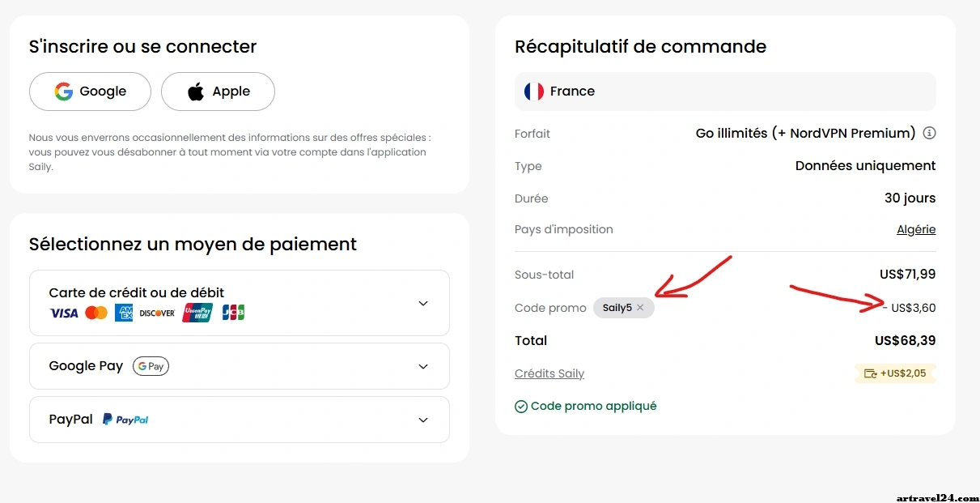Open the Crédits Saily link

tap(549, 373)
